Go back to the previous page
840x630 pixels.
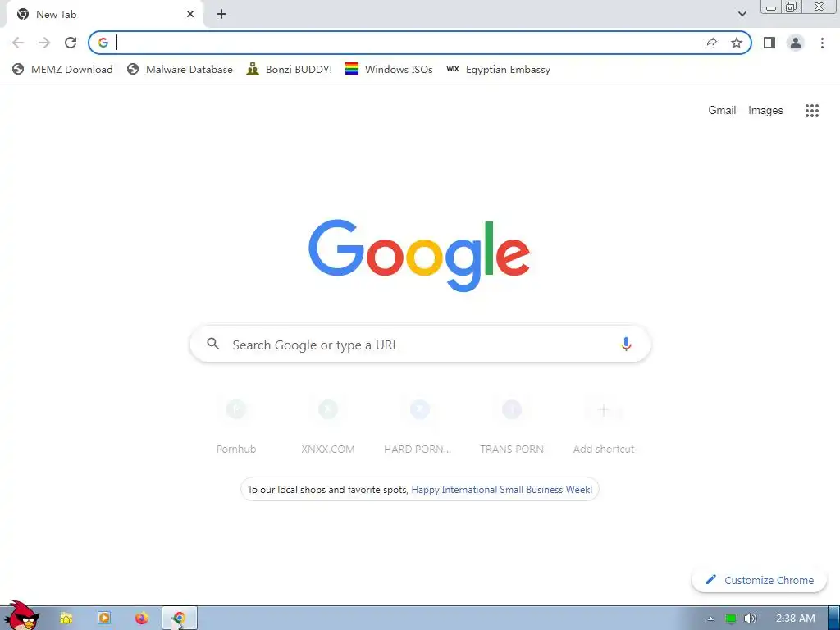tap(18, 43)
